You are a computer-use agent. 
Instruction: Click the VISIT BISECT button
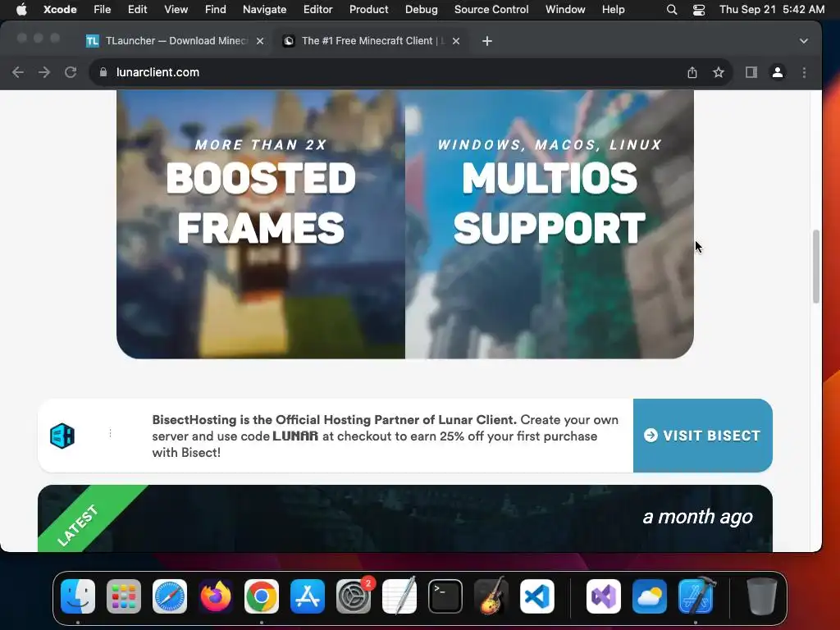click(703, 436)
